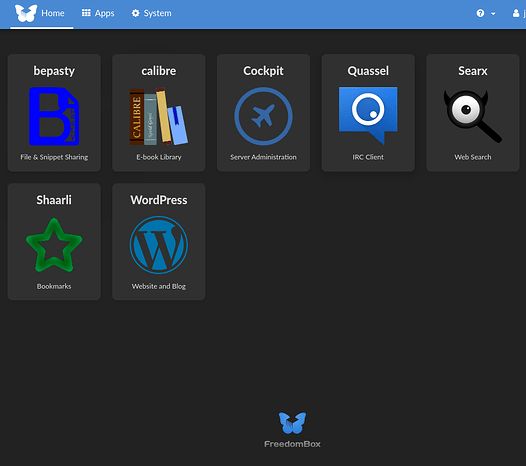Open the Apps menu label
Viewport: 526px width, 466px height.
point(104,13)
